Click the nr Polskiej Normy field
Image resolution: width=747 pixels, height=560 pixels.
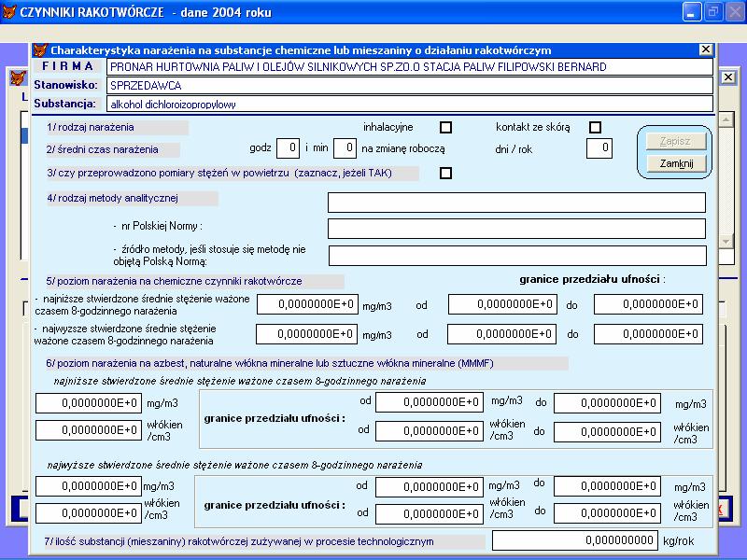(x=516, y=229)
